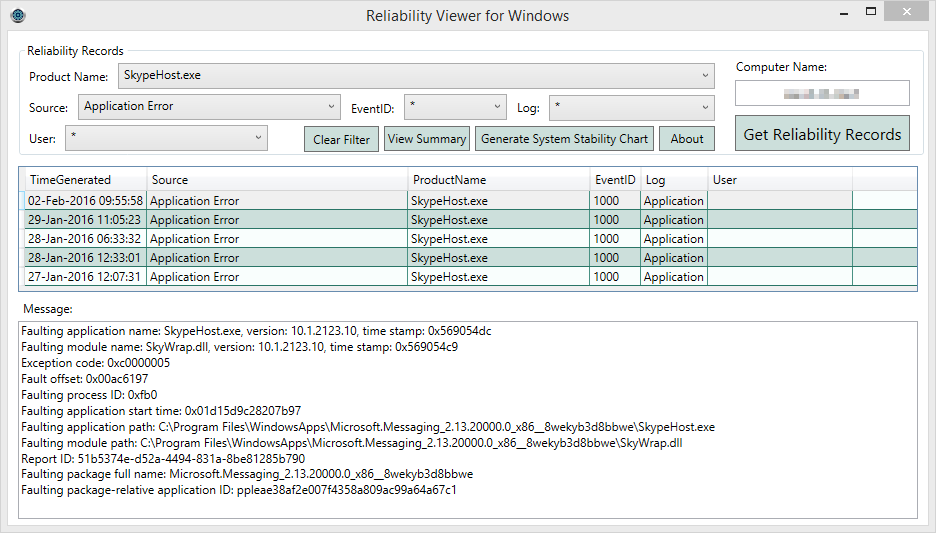This screenshot has height=533, width=936.
Task: Open the About dialog button
Action: (687, 138)
